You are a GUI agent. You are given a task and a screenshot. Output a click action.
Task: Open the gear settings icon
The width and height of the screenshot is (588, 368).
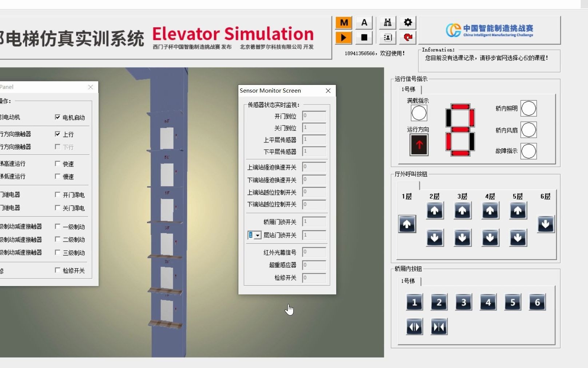point(408,23)
